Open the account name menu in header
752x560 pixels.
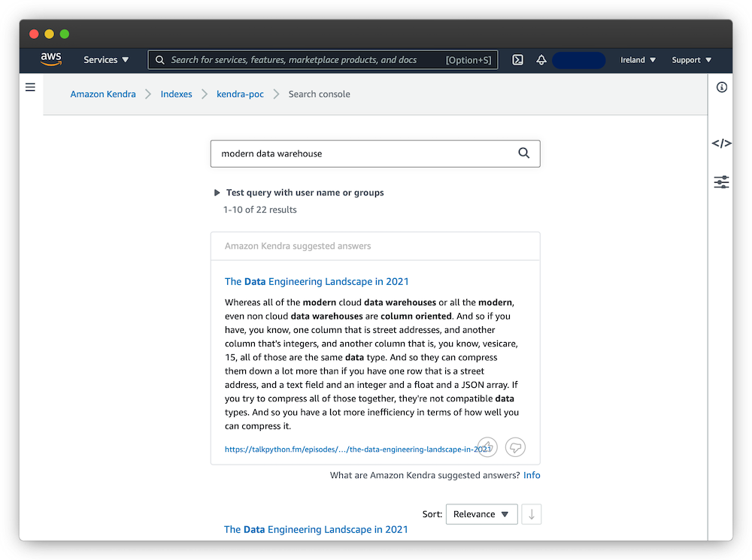(578, 60)
